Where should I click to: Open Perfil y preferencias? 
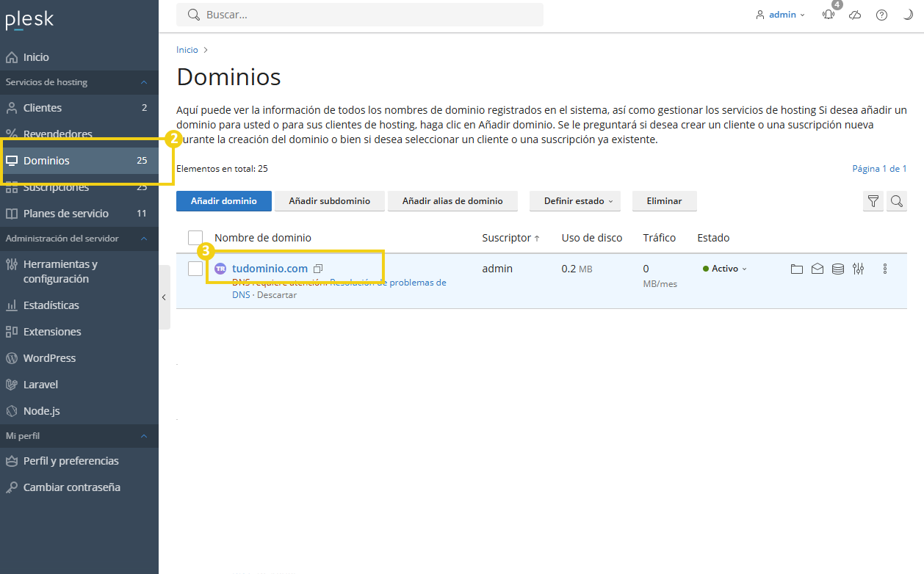[x=79, y=461]
